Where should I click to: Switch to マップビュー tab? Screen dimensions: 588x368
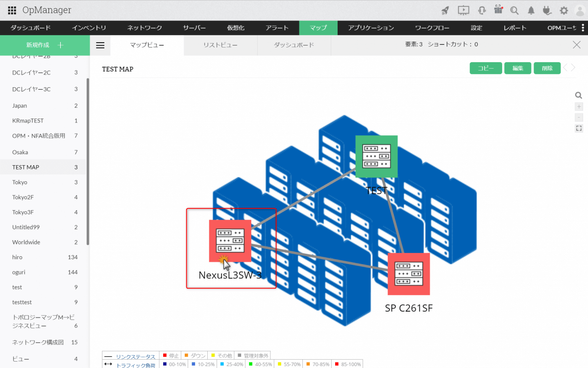click(x=147, y=45)
